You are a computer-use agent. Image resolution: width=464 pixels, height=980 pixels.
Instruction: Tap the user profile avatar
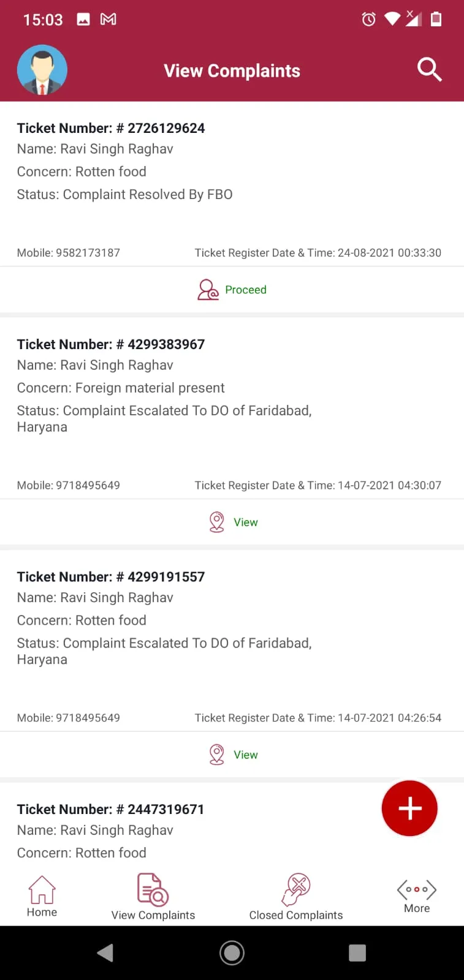coord(42,70)
